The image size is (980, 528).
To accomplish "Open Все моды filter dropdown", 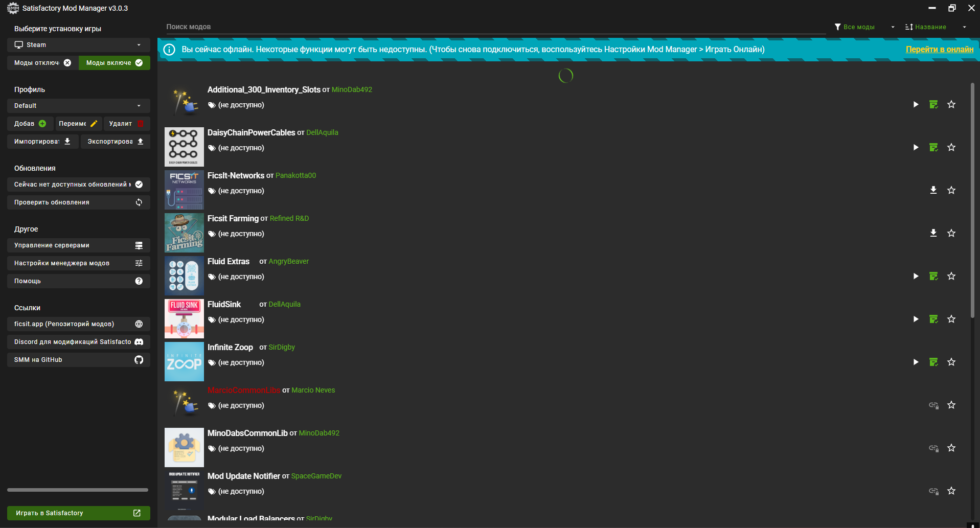I will click(x=864, y=27).
